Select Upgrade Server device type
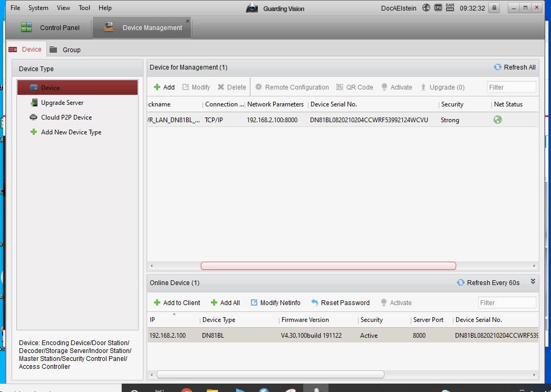Image resolution: width=551 pixels, height=392 pixels. (62, 103)
